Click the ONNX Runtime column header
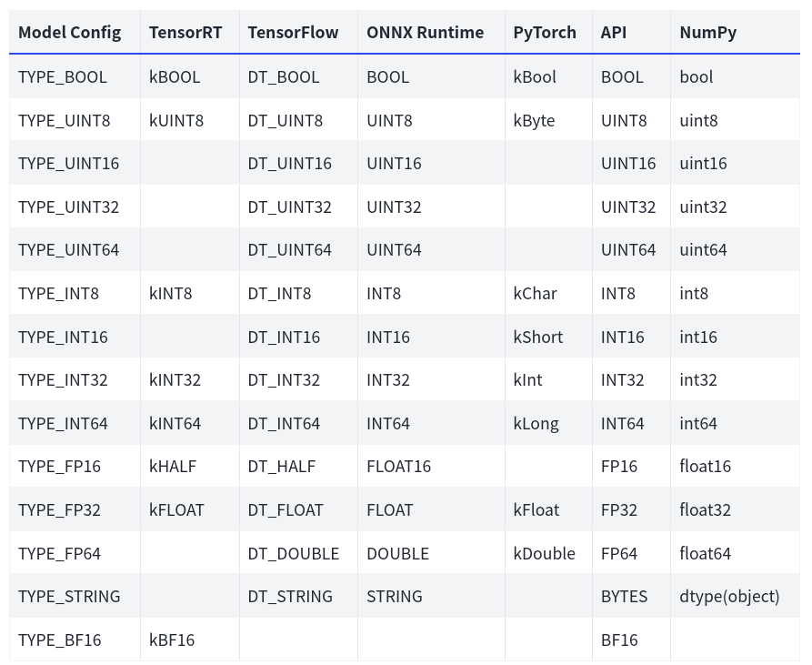 pyautogui.click(x=425, y=33)
